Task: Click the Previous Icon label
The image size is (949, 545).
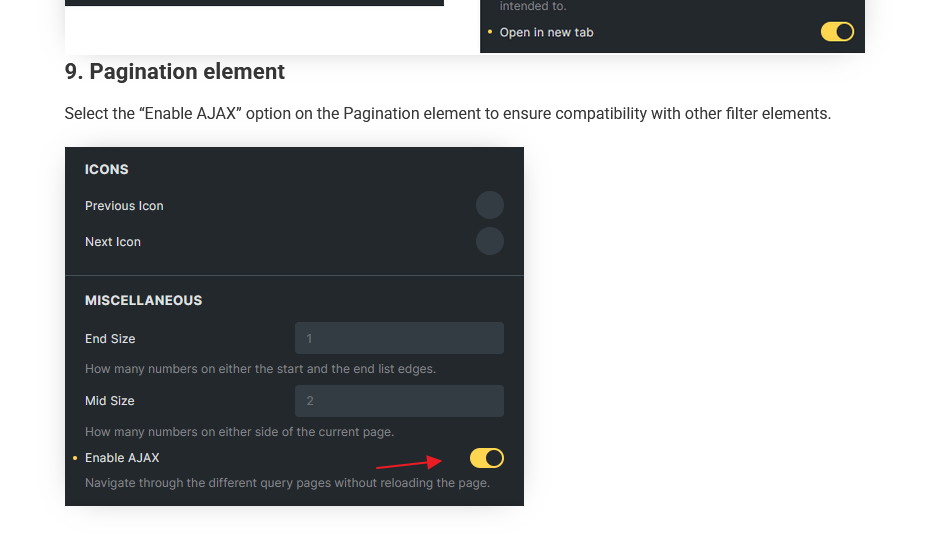Action: point(124,206)
